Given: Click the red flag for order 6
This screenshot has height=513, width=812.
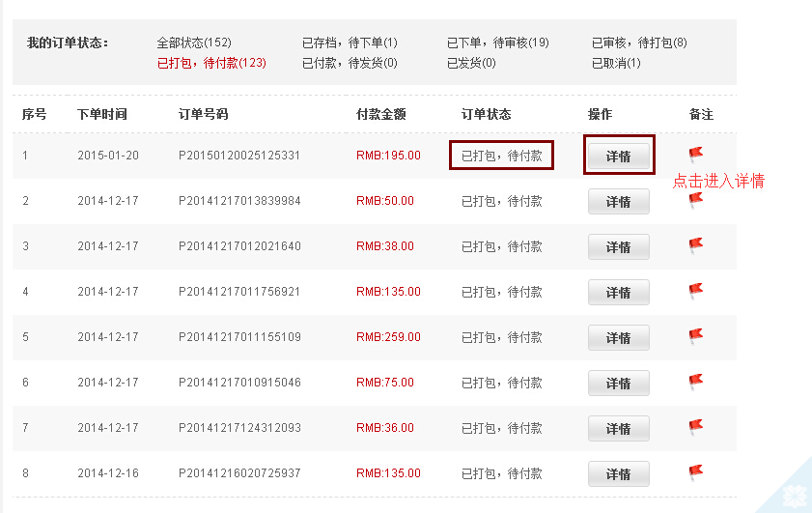Looking at the screenshot, I should (x=695, y=382).
